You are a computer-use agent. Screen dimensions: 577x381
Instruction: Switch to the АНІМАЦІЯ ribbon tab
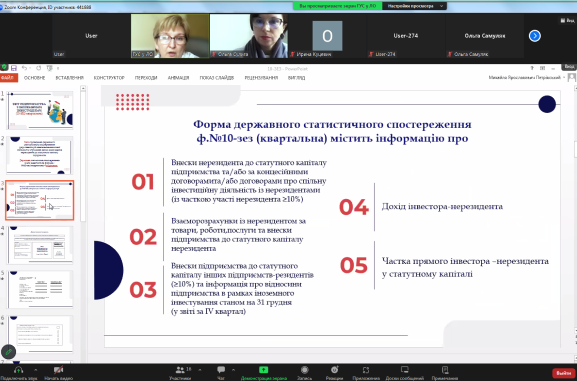pos(178,78)
